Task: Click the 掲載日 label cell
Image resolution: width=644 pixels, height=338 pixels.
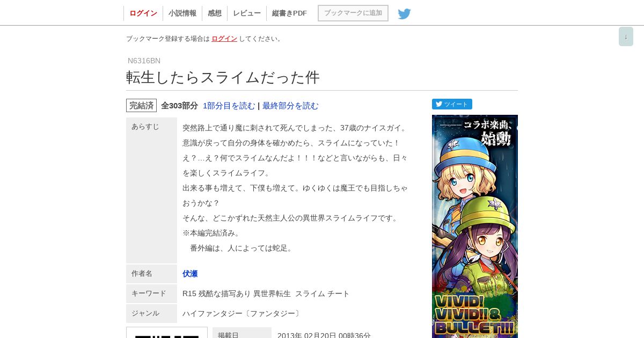Action: coord(242,333)
